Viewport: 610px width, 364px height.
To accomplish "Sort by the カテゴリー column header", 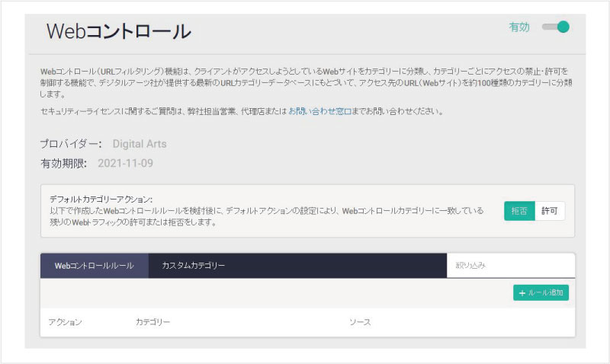I will point(152,322).
